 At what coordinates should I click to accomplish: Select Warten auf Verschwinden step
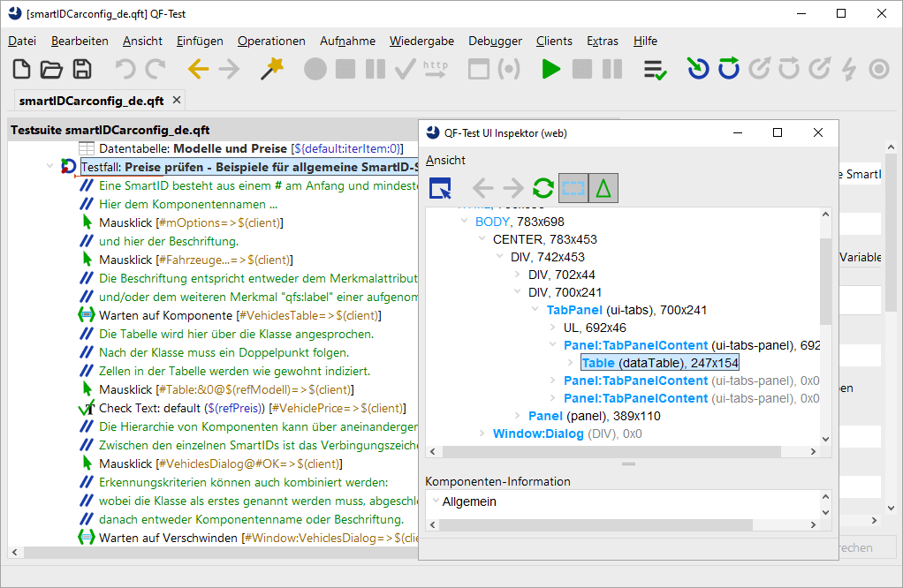click(259, 538)
